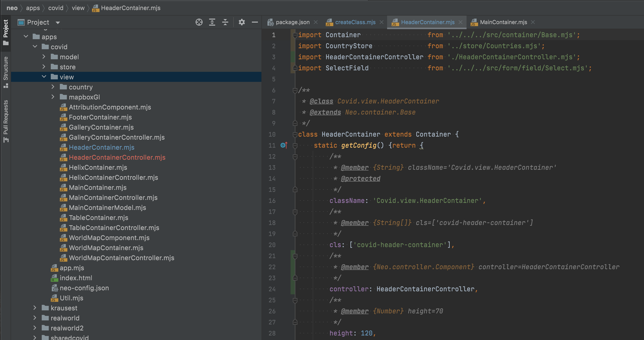The width and height of the screenshot is (644, 340).
Task: Toggle the Structure tool window sidebar tab
Action: (x=6, y=72)
